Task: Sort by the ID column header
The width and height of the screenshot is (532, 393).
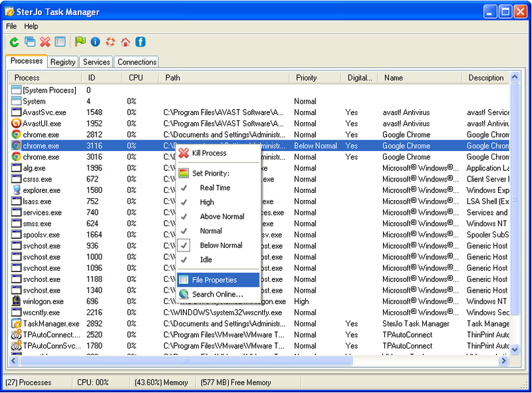Action: [x=102, y=78]
